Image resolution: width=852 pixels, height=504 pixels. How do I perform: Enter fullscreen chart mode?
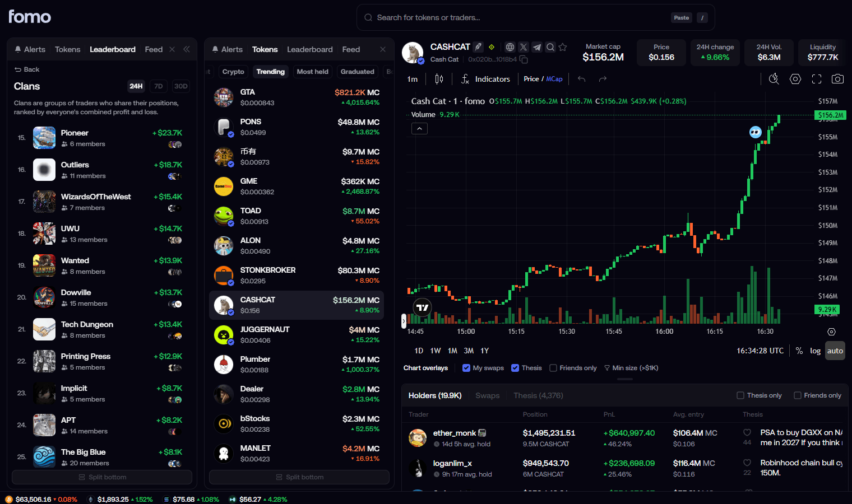tap(817, 79)
